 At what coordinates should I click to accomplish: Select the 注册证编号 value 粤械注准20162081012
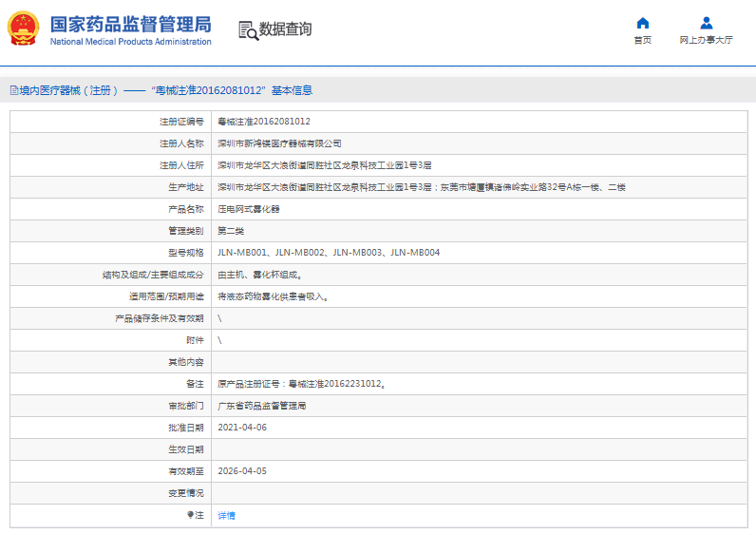click(264, 122)
